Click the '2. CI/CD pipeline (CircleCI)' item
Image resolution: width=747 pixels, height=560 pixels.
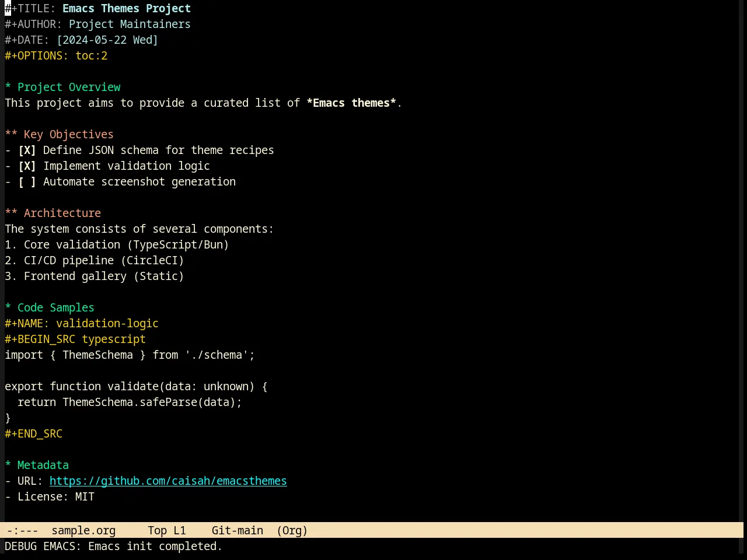click(95, 260)
